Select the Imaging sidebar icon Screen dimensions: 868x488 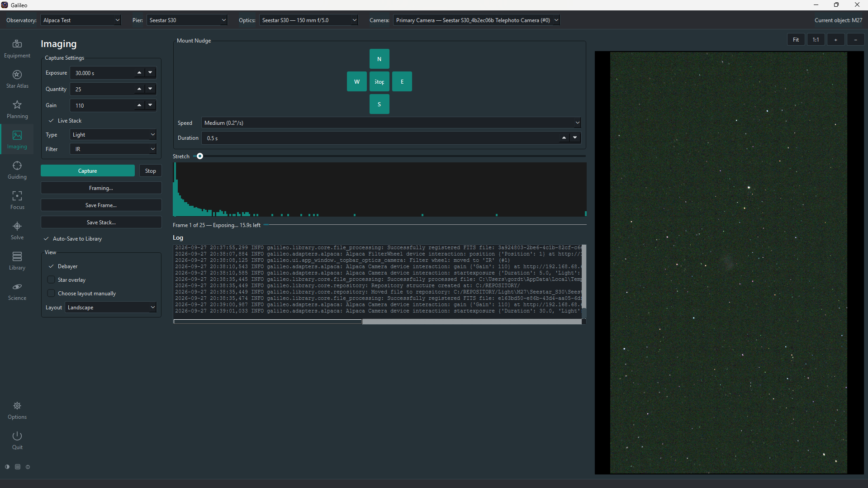coord(17,135)
